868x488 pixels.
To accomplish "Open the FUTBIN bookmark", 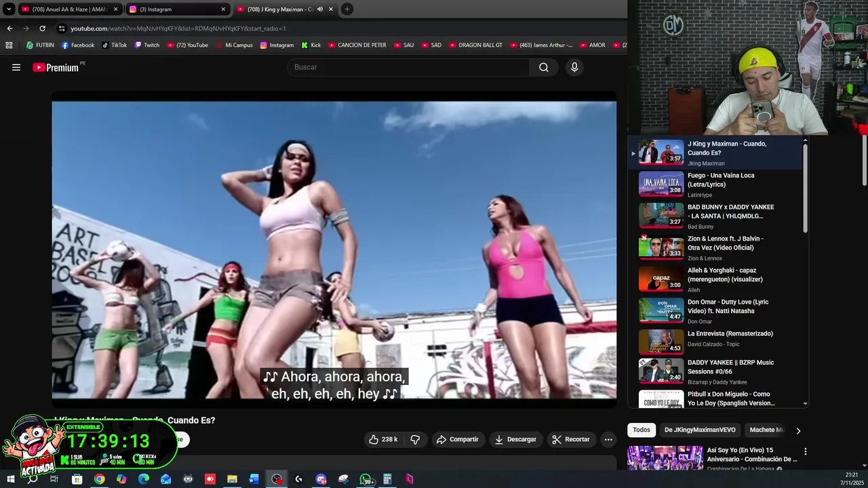I will click(x=40, y=45).
